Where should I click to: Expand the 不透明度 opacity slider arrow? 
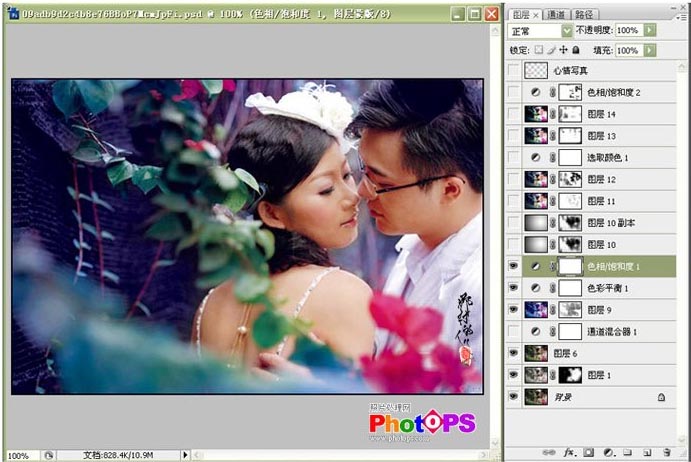[651, 31]
